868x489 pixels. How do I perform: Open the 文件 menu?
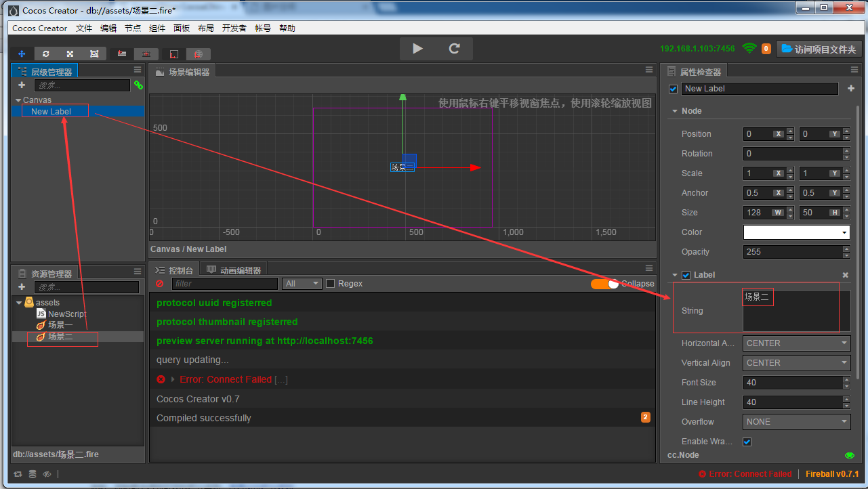coord(84,28)
